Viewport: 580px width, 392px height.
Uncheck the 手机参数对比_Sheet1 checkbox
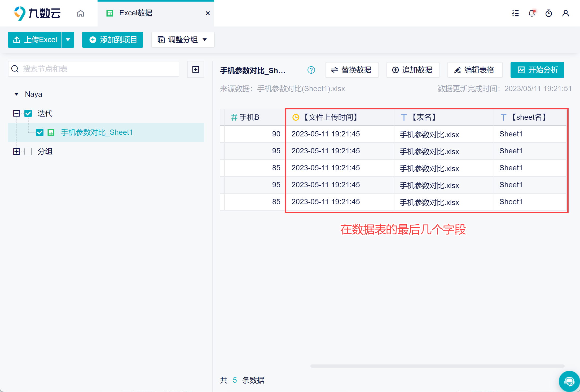40,132
